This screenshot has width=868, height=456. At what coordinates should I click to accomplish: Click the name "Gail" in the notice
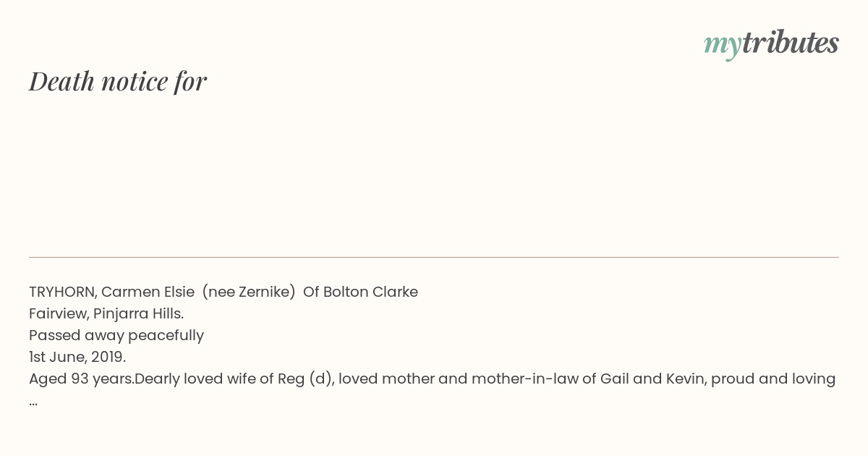tap(613, 379)
